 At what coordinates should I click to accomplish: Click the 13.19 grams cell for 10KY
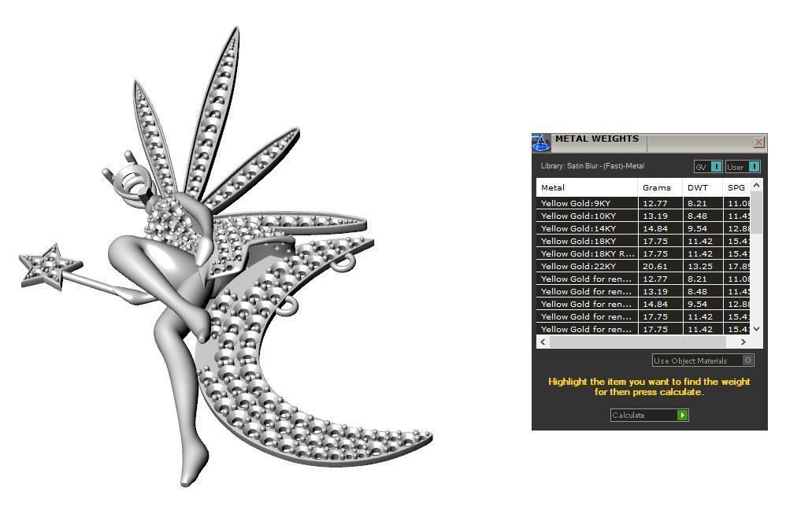pos(660,216)
